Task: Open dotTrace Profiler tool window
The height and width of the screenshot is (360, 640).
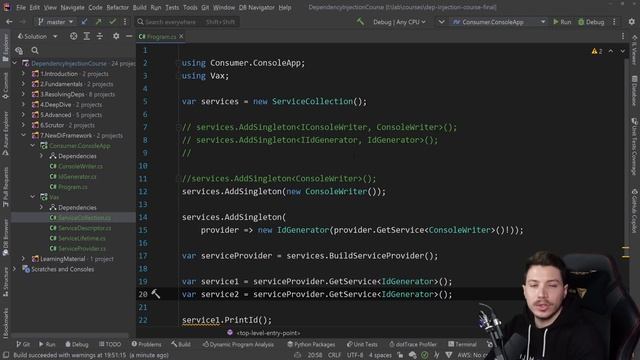Action: (413, 344)
